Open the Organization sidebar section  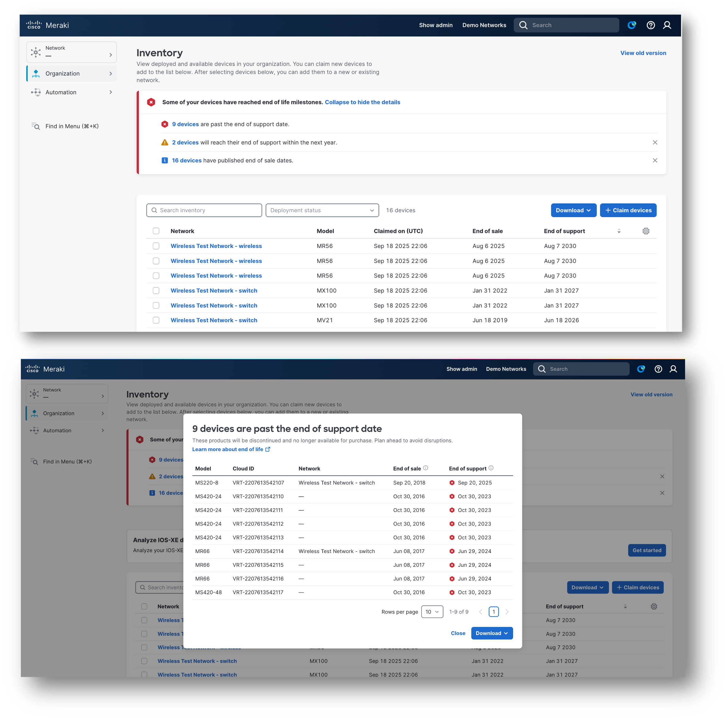[71, 73]
